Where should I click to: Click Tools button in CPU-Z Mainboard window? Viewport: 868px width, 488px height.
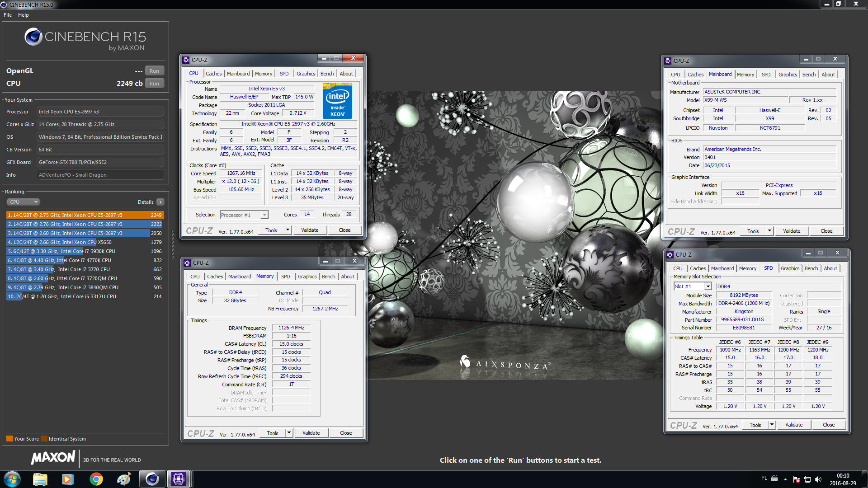point(753,231)
